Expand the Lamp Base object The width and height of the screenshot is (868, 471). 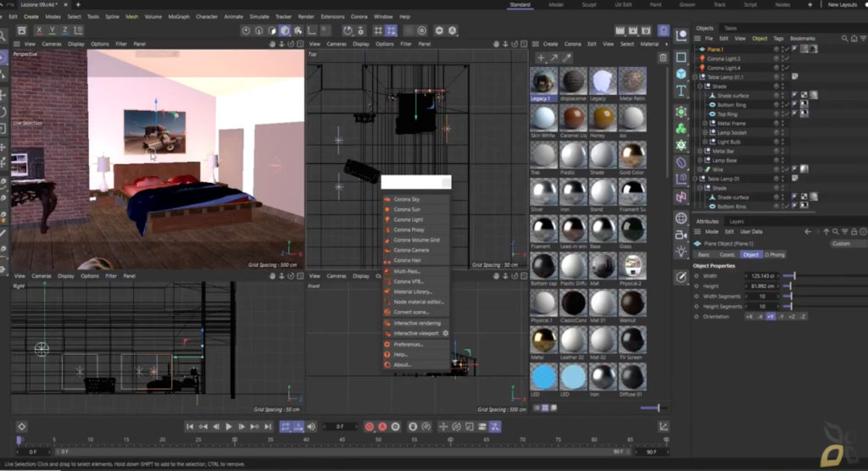tap(699, 160)
